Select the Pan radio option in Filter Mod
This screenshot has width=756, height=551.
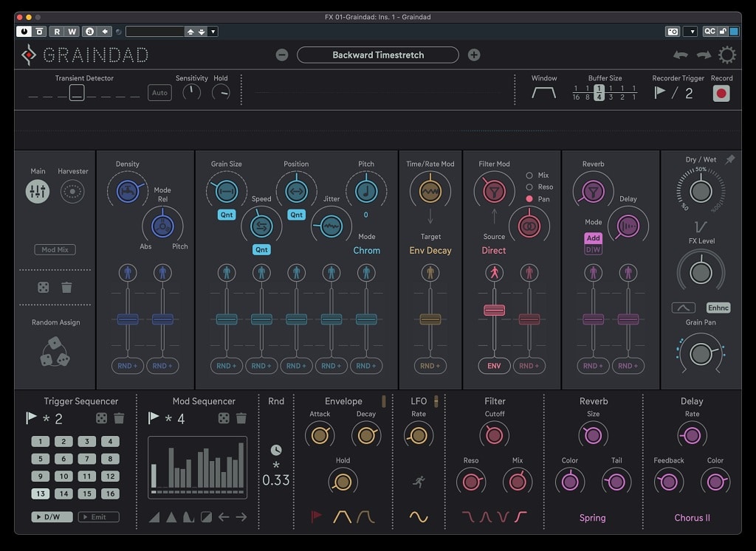529,199
